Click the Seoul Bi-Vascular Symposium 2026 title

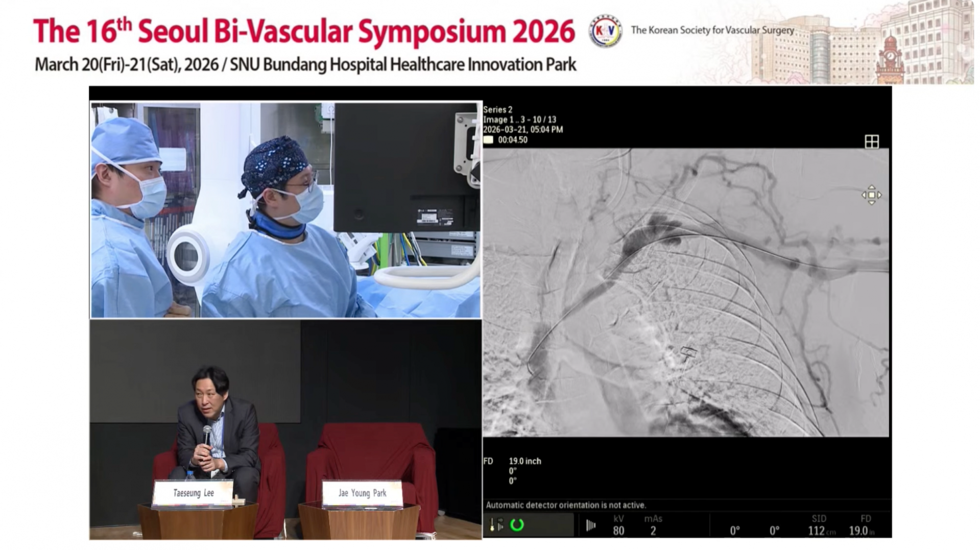click(x=304, y=31)
